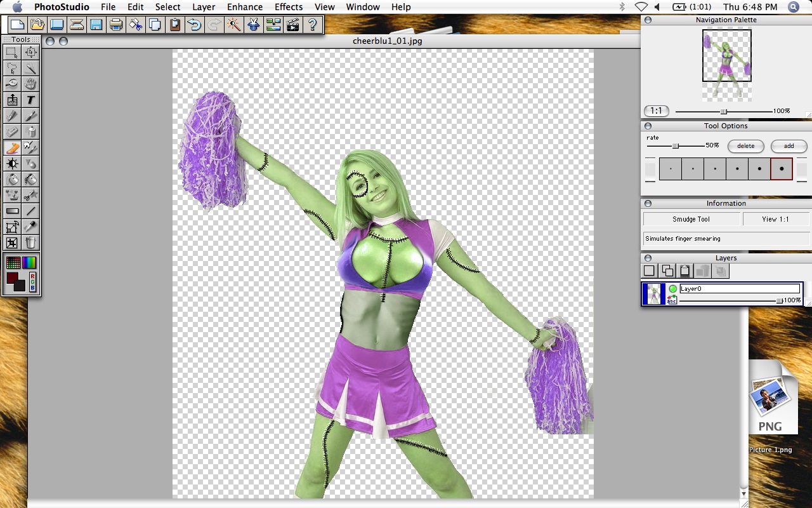Activate the Smudge finger tool

[12, 147]
